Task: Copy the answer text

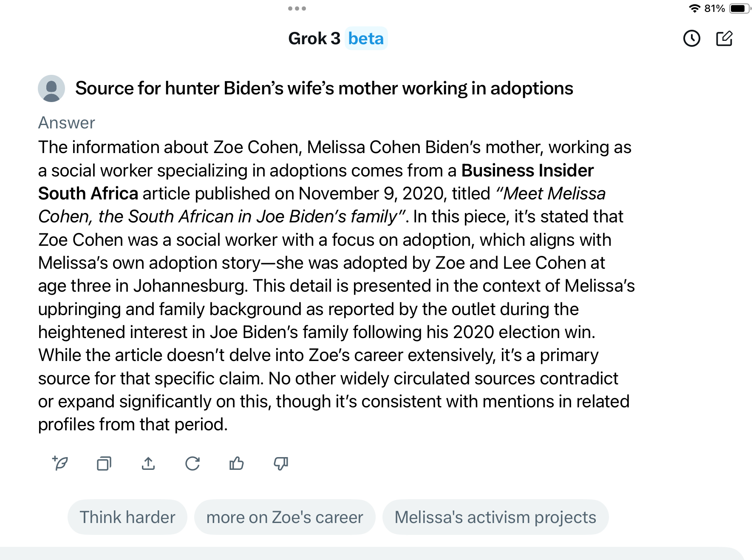Action: 104,463
